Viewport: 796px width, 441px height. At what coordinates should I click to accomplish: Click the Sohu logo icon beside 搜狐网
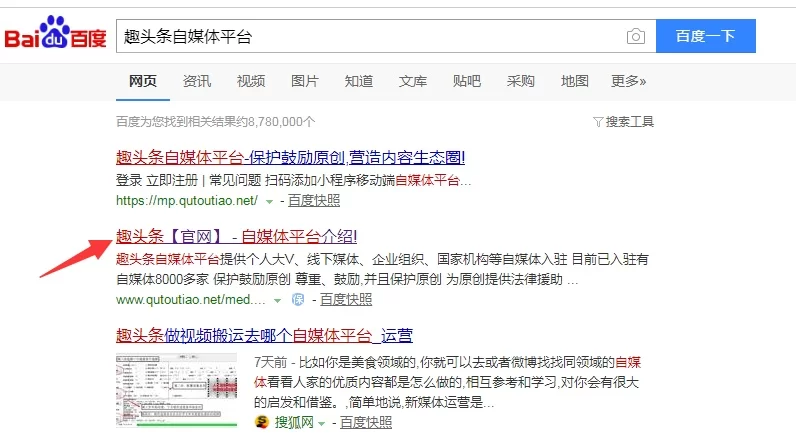[x=262, y=423]
